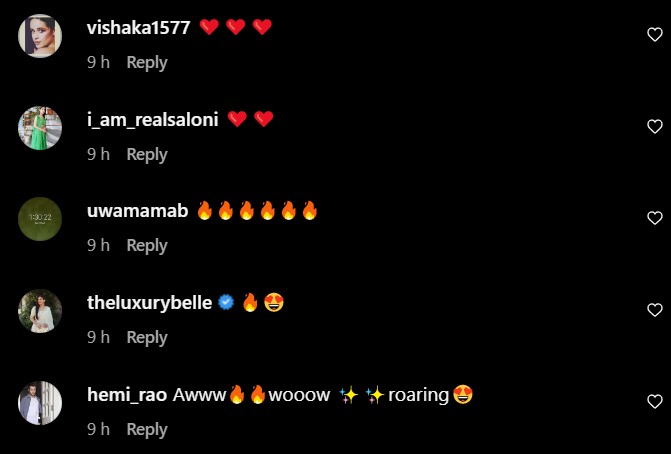
Task: Tap the heart icon beside uwamamab's comment
Action: pos(654,218)
